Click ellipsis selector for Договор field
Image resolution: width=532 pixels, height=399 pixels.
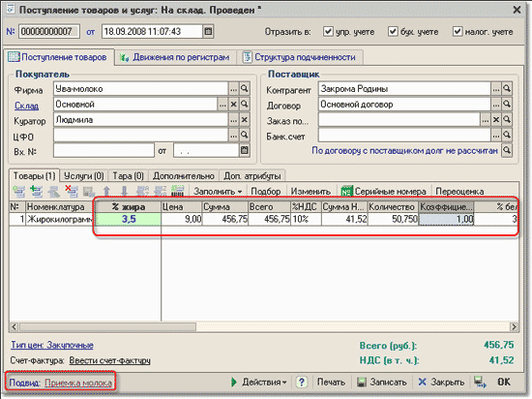coord(496,104)
